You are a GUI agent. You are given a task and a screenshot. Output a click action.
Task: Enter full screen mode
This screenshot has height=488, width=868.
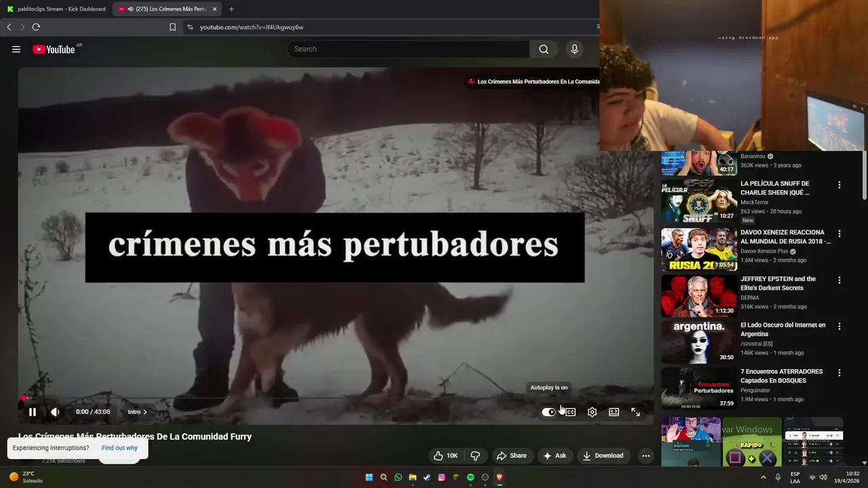tap(635, 412)
